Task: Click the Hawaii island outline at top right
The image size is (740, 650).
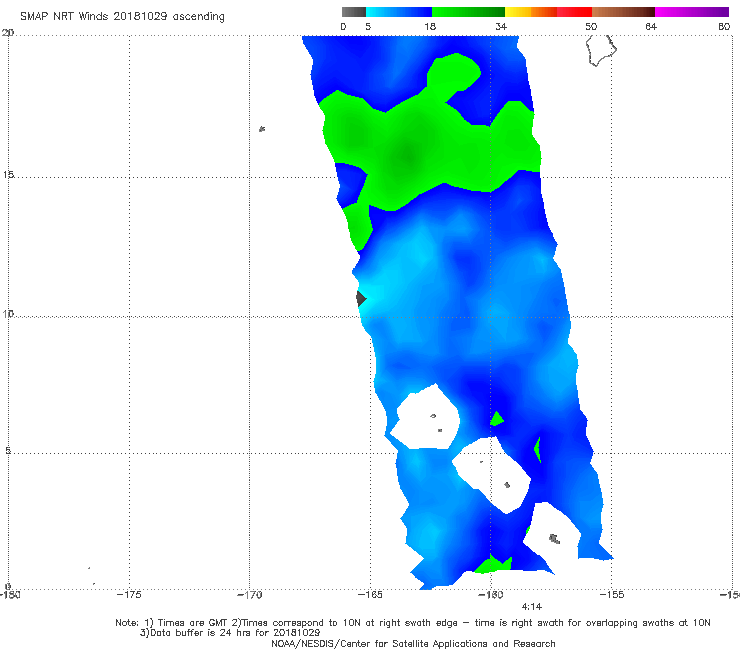Action: tap(601, 51)
